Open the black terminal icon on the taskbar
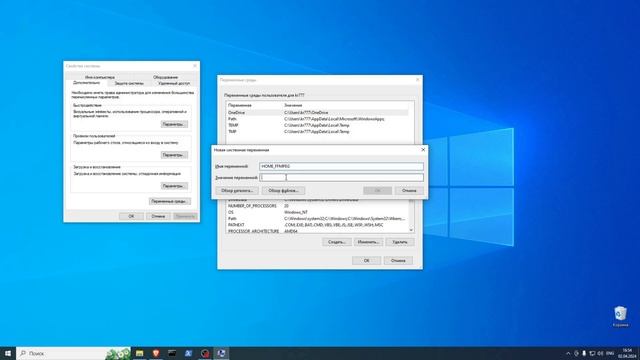640x360 pixels. tap(172, 353)
